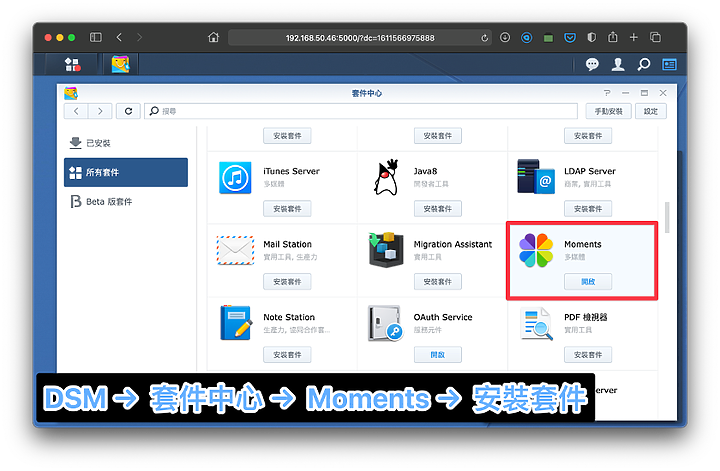The image size is (720, 471).
Task: Click the Moments package title
Action: (583, 244)
